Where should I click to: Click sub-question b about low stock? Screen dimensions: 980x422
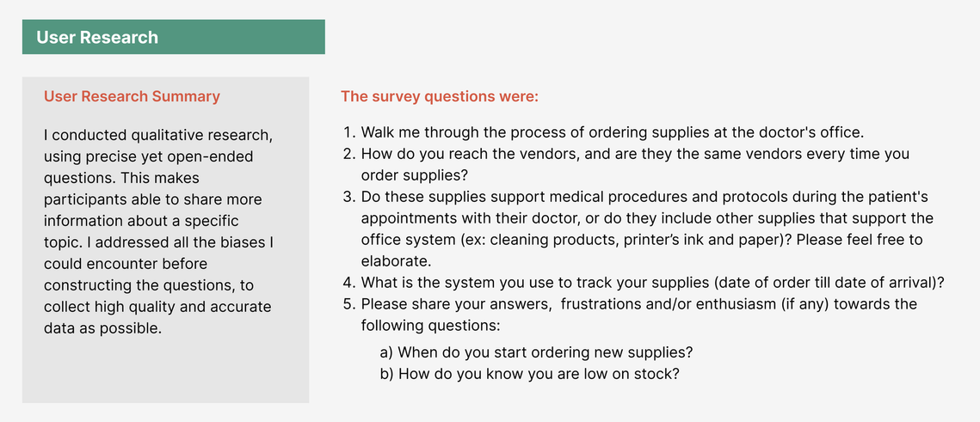[x=529, y=374]
